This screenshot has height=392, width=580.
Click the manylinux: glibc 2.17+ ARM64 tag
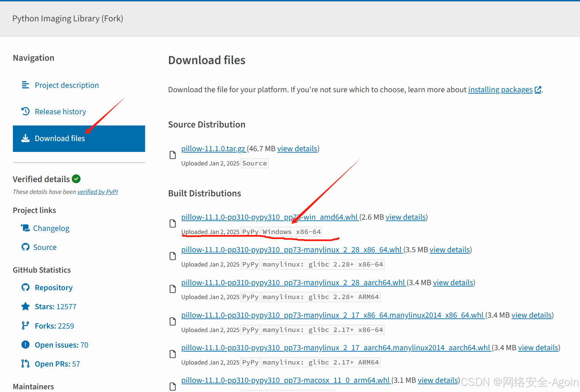pyautogui.click(x=321, y=362)
